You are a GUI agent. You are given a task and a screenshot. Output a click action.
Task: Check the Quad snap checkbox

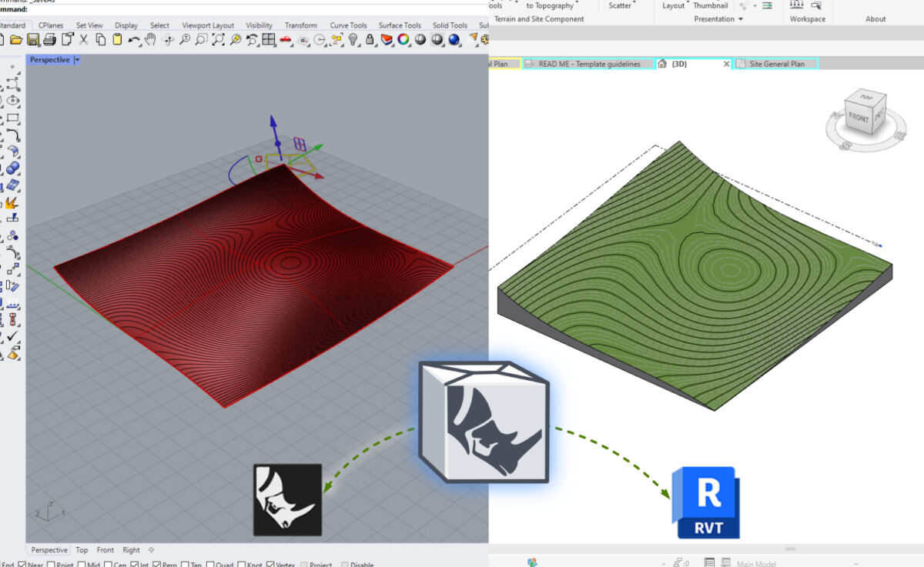pos(210,563)
